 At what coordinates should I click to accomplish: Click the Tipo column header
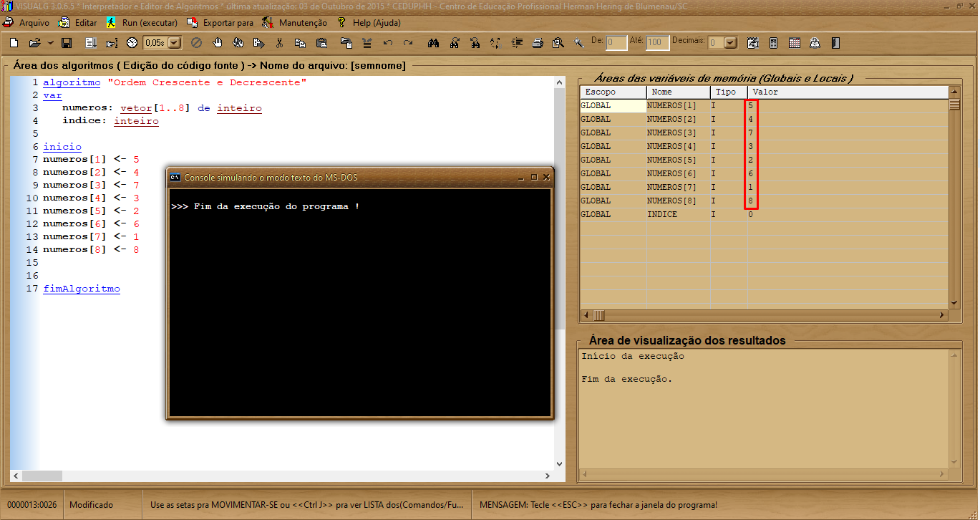[729, 92]
